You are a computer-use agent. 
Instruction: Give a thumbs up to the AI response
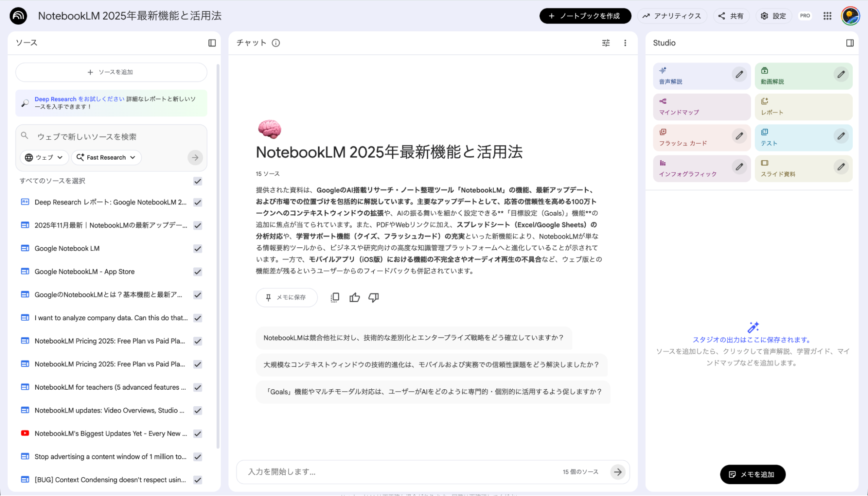[x=354, y=297]
